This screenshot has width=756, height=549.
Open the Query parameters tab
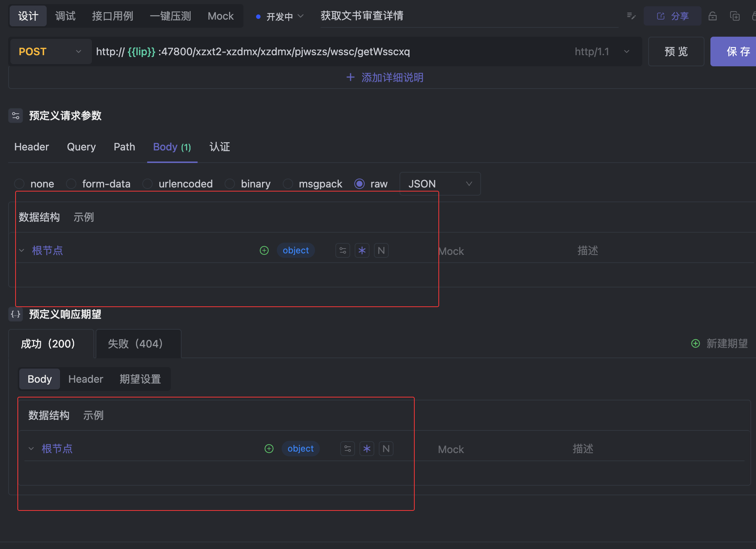click(81, 147)
